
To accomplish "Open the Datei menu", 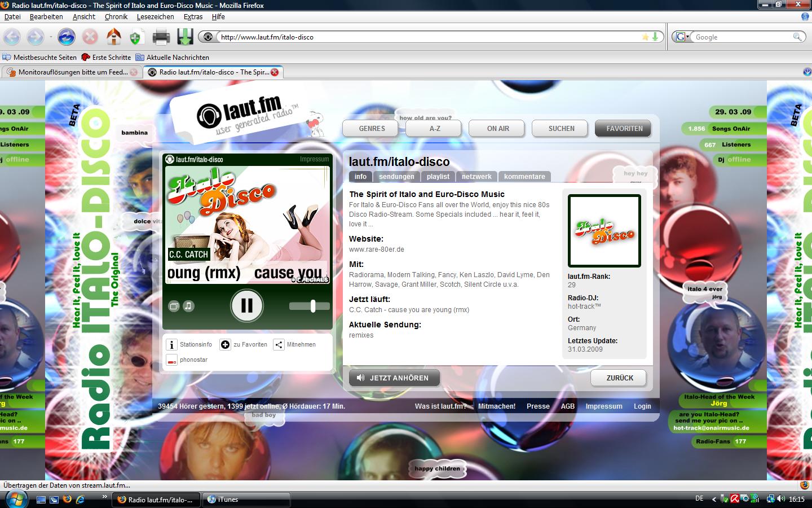I will [x=12, y=17].
